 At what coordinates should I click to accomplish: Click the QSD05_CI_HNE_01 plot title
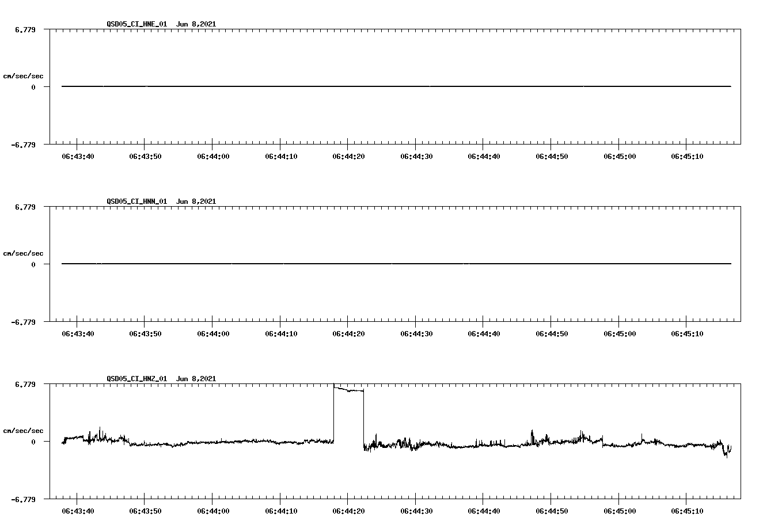click(161, 24)
